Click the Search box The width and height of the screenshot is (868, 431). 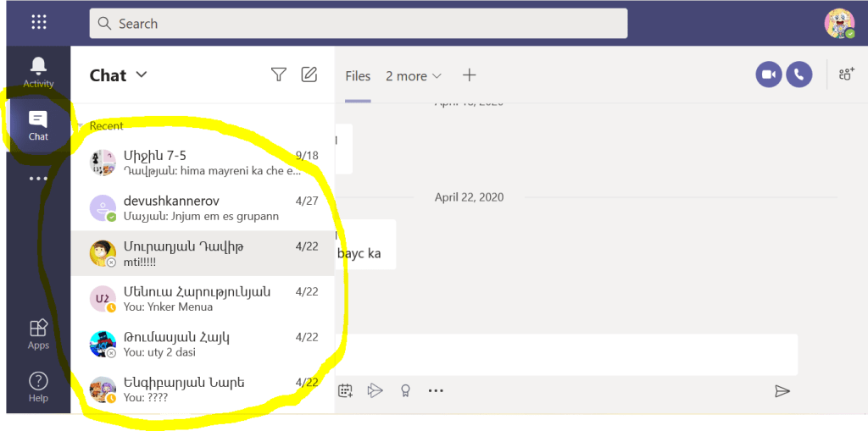358,24
